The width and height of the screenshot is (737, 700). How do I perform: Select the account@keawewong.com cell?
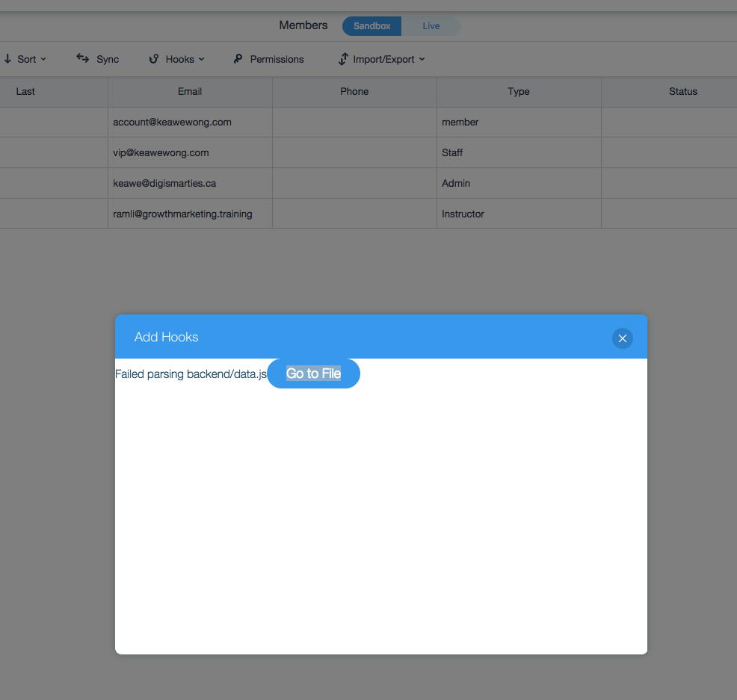click(x=190, y=123)
